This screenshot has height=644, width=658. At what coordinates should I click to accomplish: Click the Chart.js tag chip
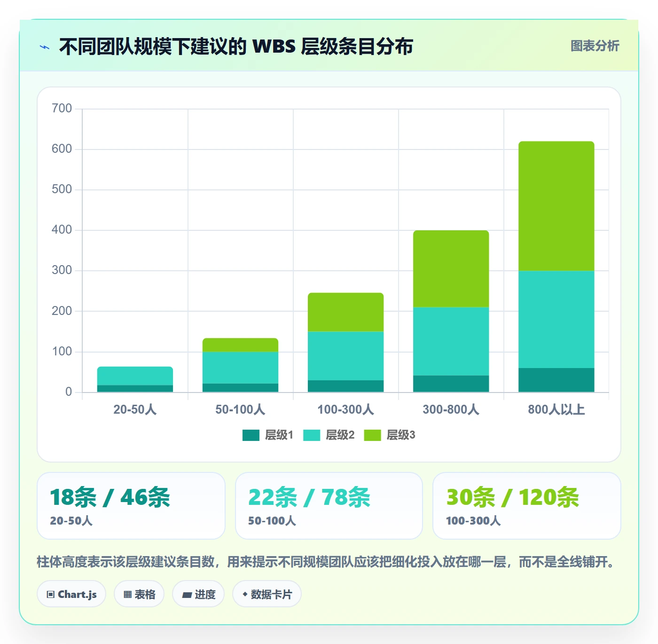(71, 594)
